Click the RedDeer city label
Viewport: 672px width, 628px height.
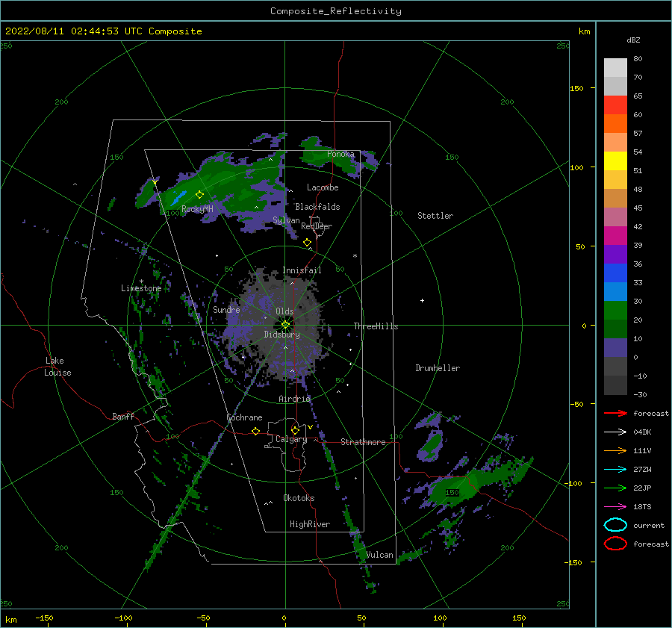pyautogui.click(x=317, y=226)
